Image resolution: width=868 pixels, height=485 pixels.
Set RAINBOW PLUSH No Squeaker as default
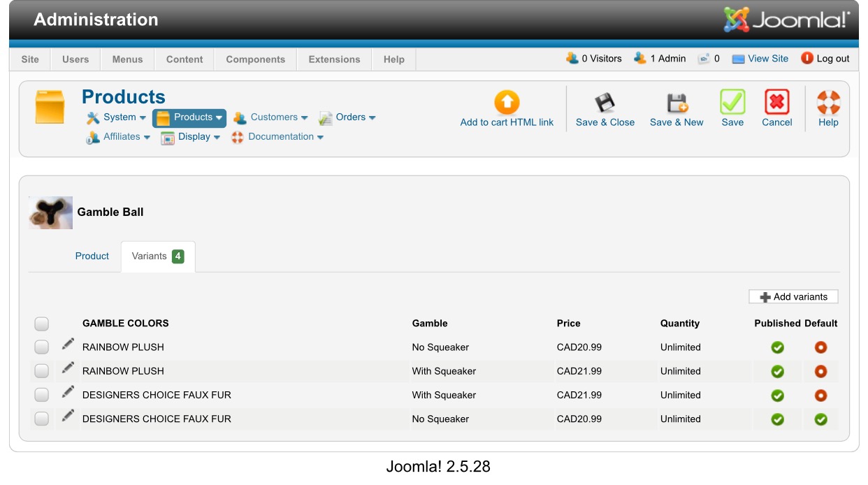[820, 347]
